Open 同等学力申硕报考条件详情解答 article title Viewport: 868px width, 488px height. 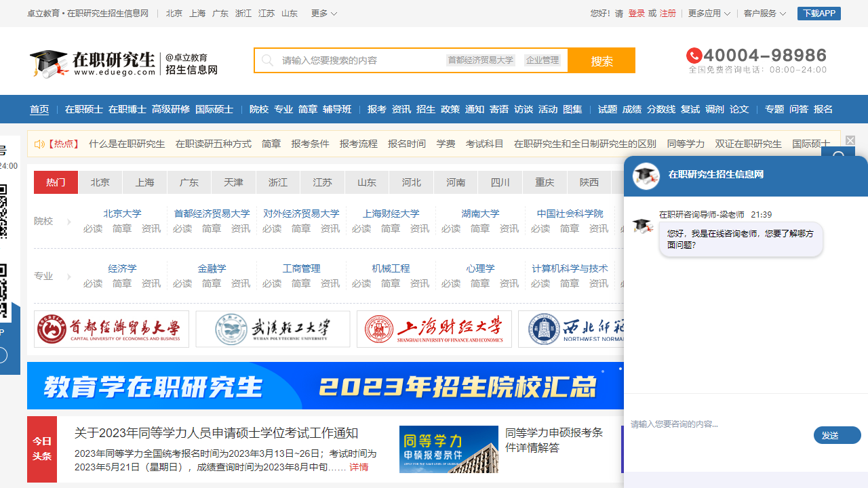click(x=554, y=440)
